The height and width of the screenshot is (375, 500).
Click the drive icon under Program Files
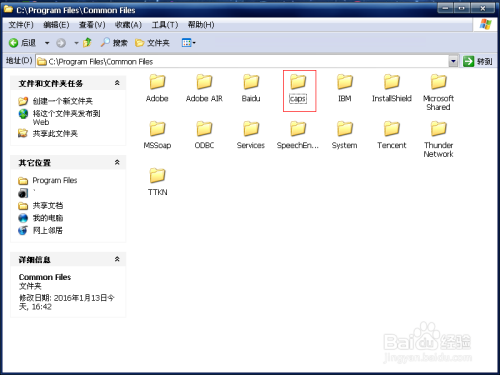click(23, 193)
